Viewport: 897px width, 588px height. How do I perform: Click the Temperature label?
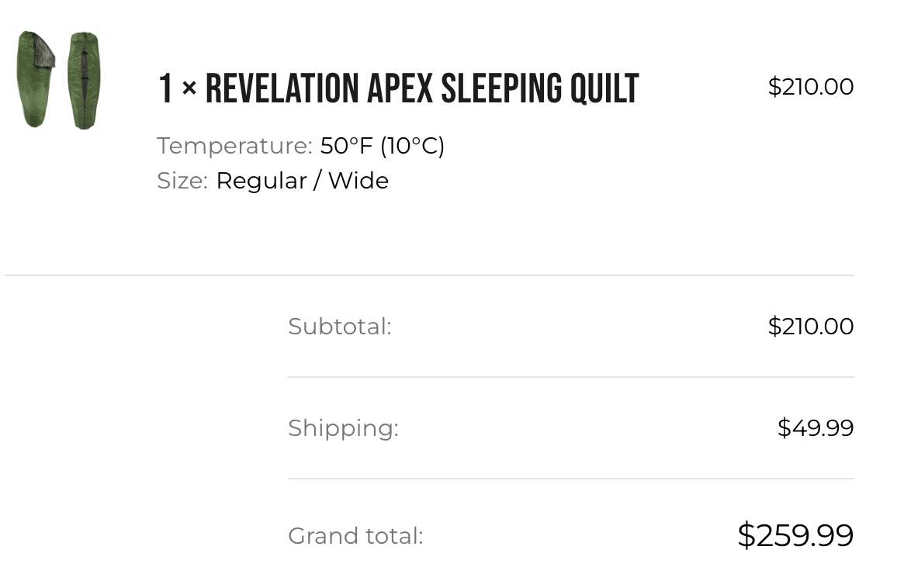(234, 146)
